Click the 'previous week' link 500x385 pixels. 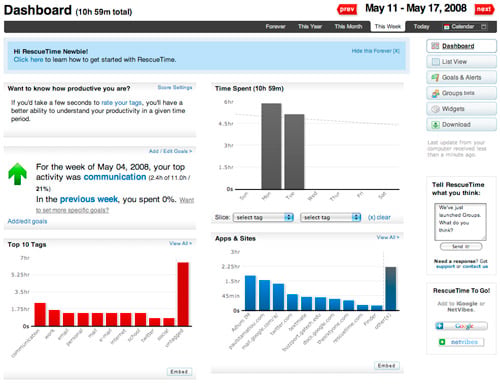click(x=89, y=199)
